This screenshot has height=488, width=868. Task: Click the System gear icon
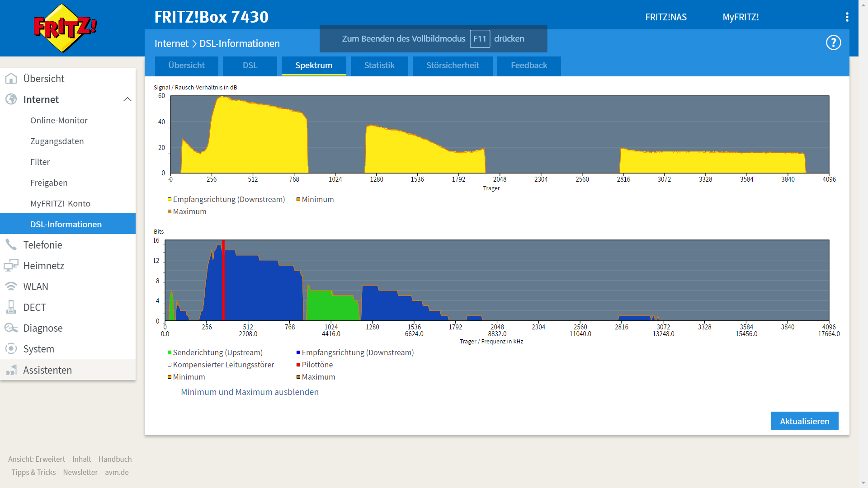point(11,349)
